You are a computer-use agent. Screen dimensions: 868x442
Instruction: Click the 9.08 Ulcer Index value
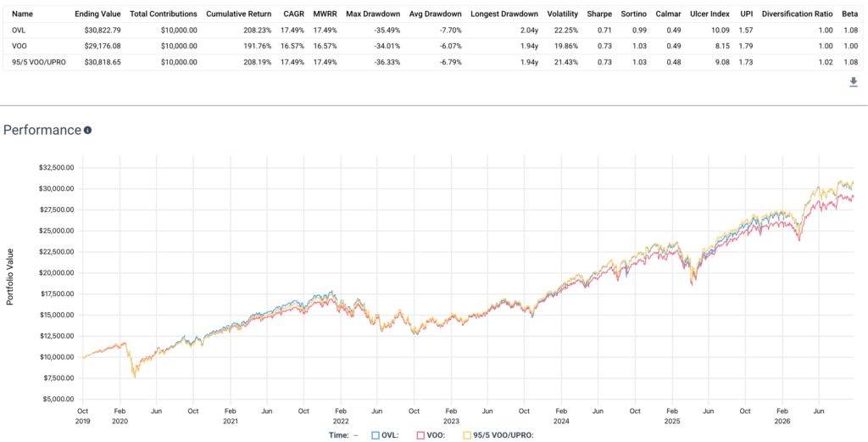pos(722,63)
